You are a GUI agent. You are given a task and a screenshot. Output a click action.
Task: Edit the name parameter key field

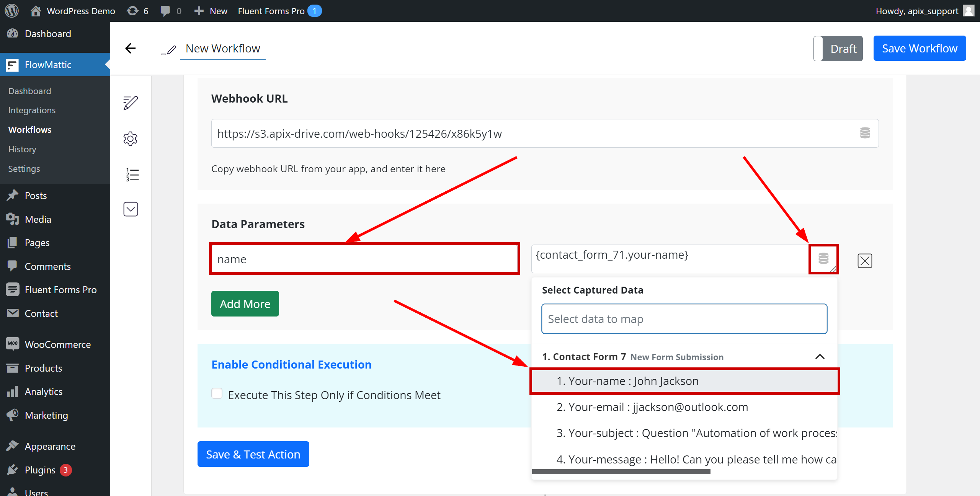pyautogui.click(x=364, y=259)
